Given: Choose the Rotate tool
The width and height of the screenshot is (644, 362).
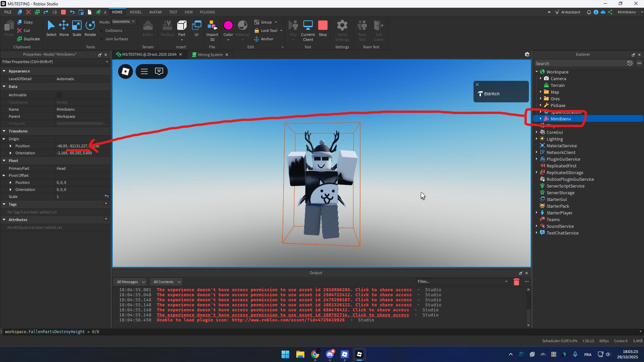Looking at the screenshot, I should pyautogui.click(x=90, y=28).
